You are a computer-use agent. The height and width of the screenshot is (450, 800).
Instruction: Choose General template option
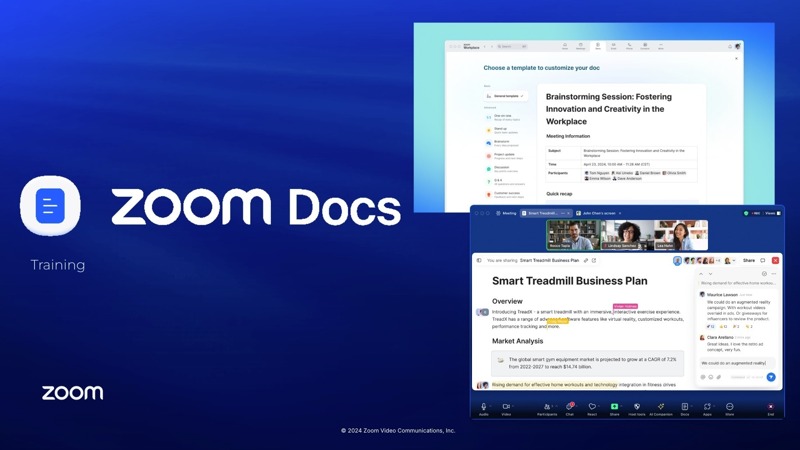[506, 96]
